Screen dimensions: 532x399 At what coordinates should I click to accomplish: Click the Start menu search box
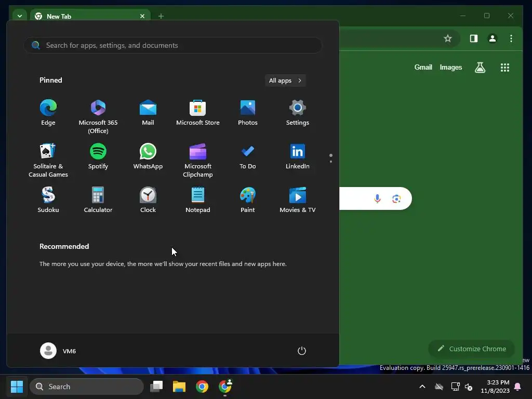point(172,45)
